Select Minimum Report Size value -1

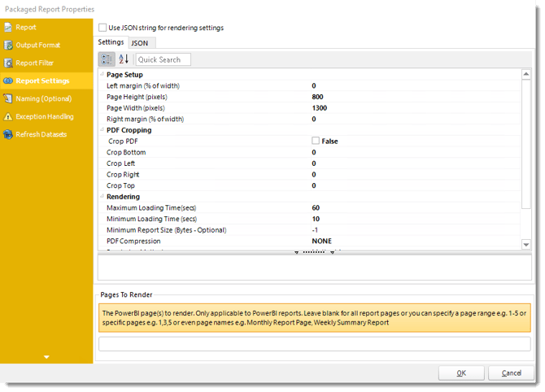tap(315, 229)
